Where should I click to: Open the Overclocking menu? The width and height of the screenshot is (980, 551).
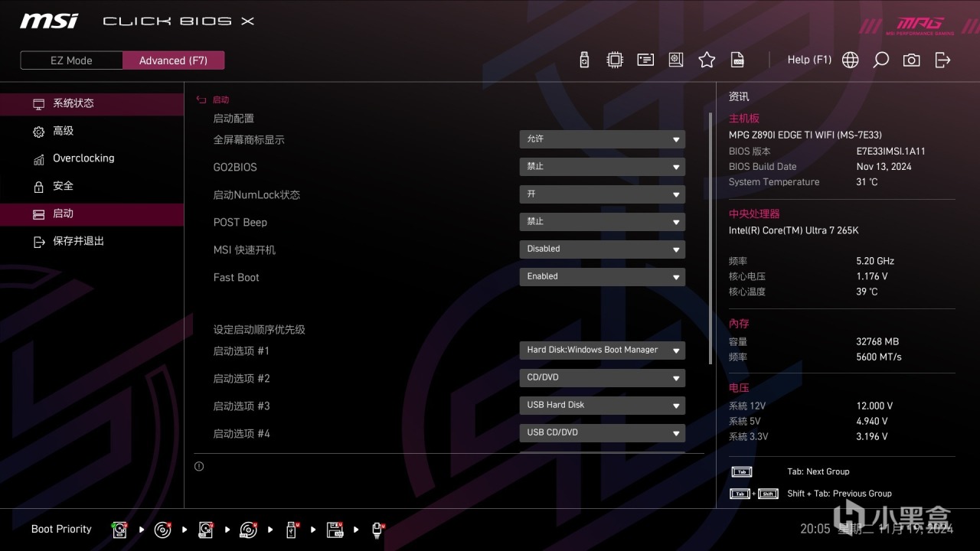(92, 158)
